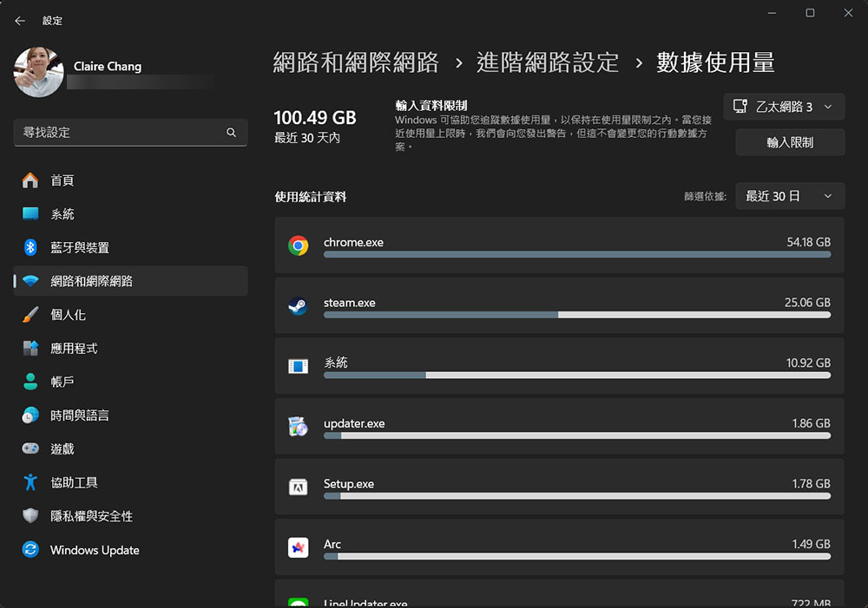Click the search magnifier icon
Screen dimensions: 868x608
click(x=232, y=132)
